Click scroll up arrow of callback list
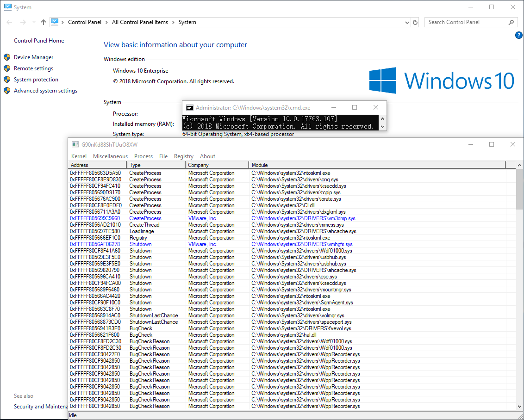The image size is (524, 420). [520, 165]
